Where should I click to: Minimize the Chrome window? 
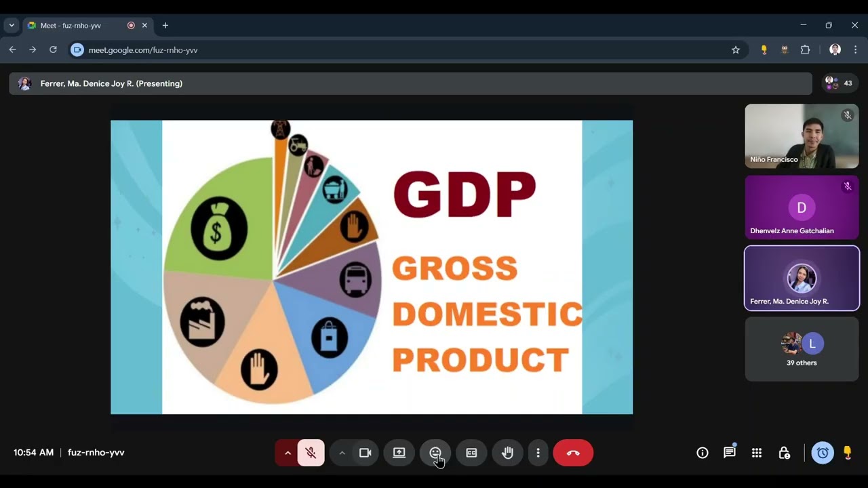[x=803, y=25]
